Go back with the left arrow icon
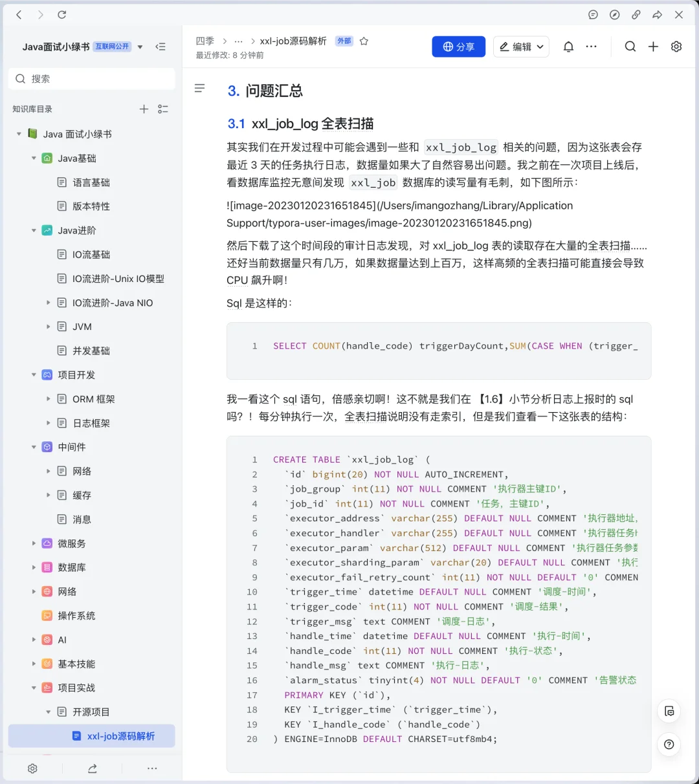The width and height of the screenshot is (699, 784). pyautogui.click(x=19, y=14)
